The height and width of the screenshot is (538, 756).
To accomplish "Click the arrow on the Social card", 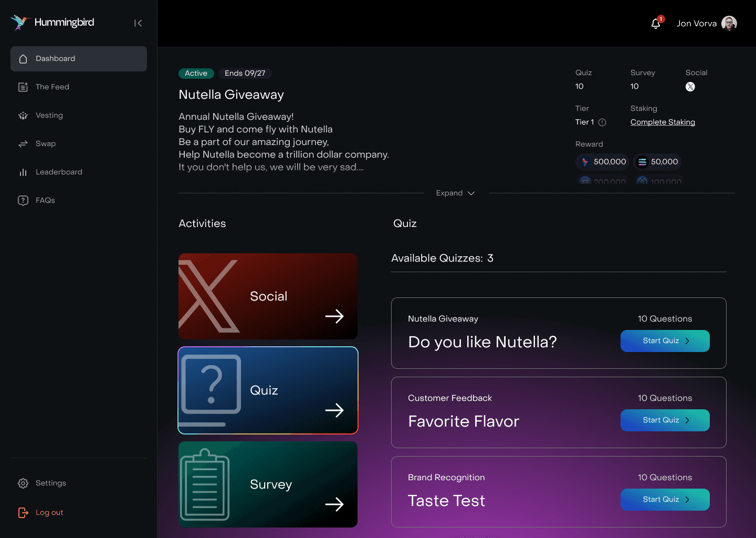I will coord(334,316).
